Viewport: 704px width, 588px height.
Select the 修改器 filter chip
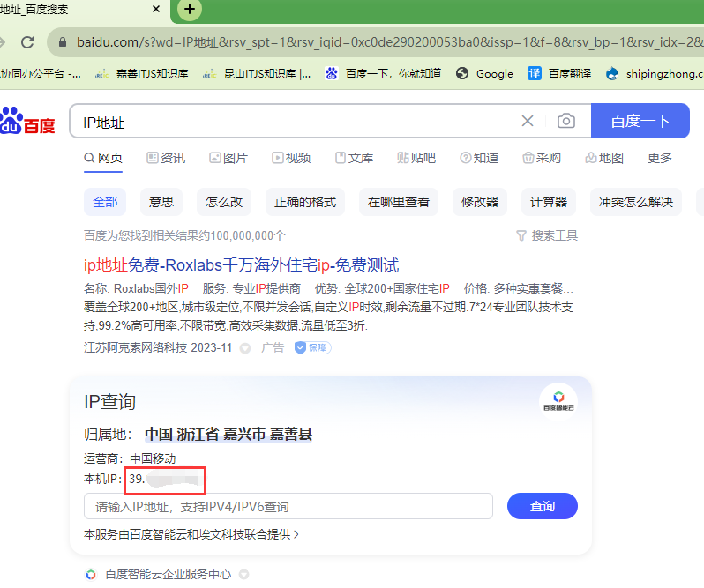coord(480,202)
